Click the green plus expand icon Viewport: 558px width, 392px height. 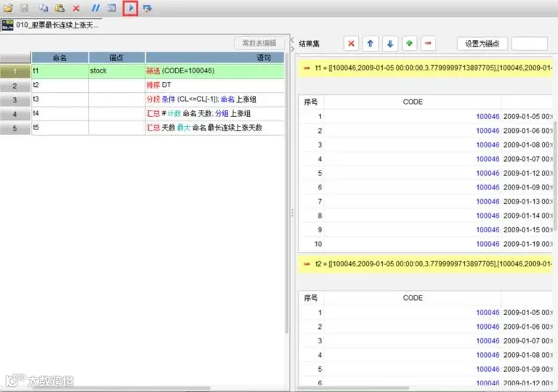pos(409,44)
